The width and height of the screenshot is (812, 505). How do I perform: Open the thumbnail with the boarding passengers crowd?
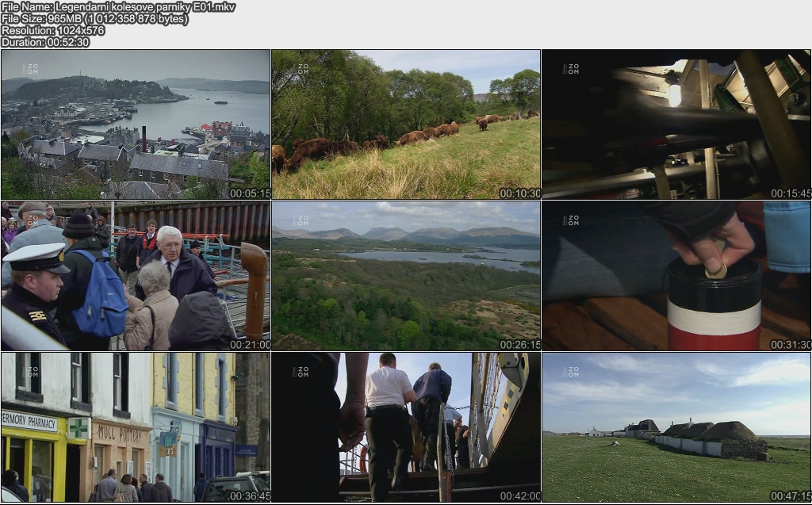(x=136, y=276)
